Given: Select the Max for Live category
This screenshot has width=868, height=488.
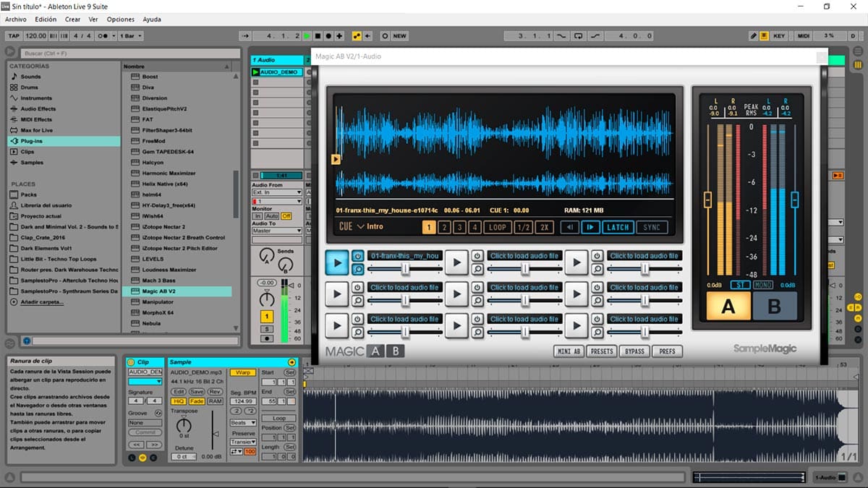Looking at the screenshot, I should (x=36, y=130).
